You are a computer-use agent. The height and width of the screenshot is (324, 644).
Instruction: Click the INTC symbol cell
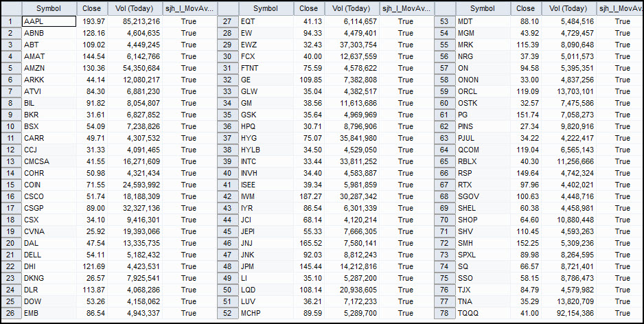pyautogui.click(x=266, y=161)
